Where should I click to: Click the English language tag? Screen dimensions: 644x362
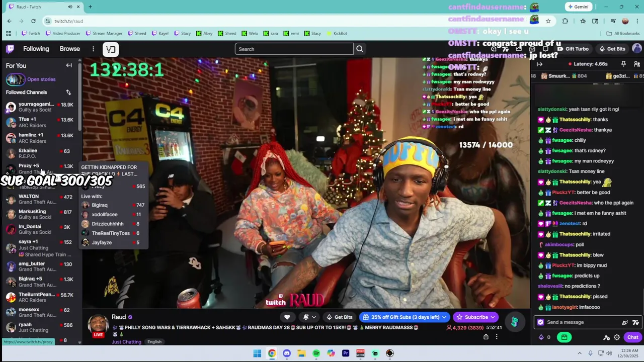click(x=154, y=342)
